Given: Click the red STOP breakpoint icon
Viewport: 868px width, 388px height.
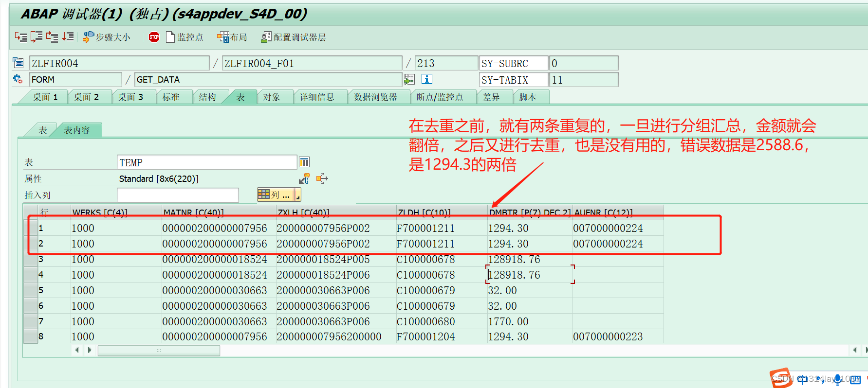Looking at the screenshot, I should [x=154, y=37].
